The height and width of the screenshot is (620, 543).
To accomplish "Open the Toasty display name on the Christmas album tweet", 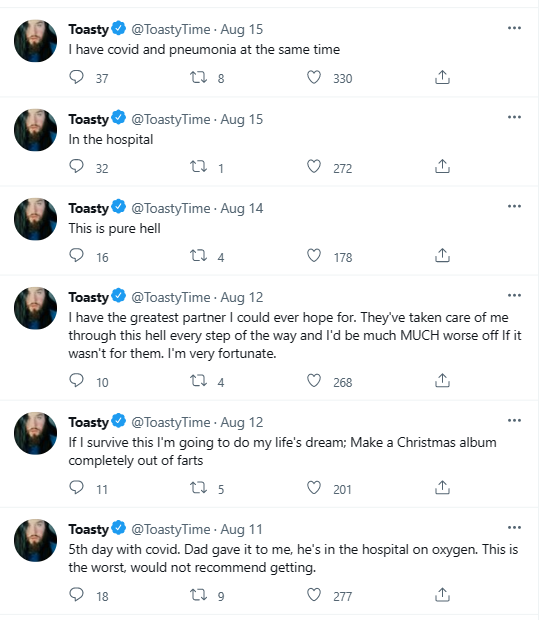I will [89, 422].
